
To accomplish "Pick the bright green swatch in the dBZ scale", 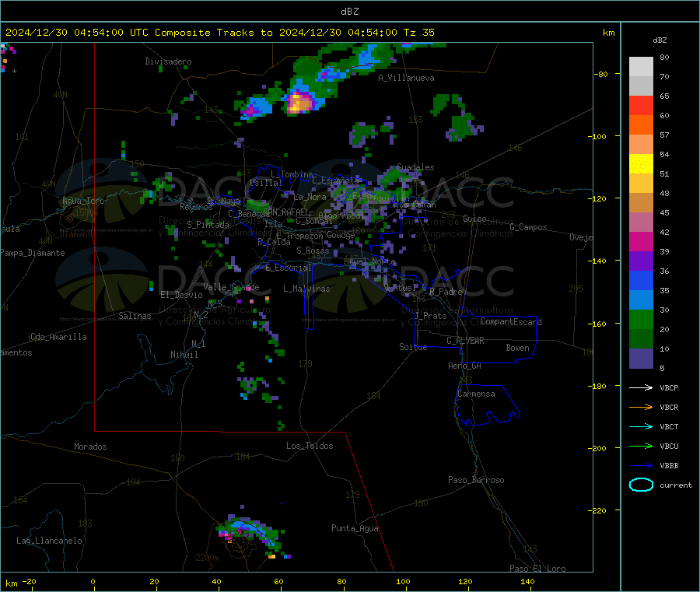I will click(641, 319).
